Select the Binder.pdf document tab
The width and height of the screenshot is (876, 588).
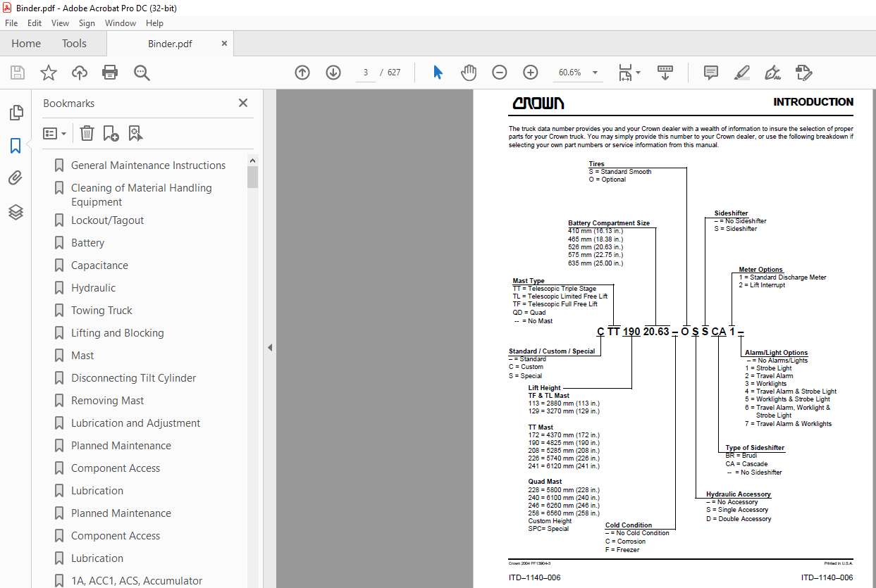tap(170, 44)
